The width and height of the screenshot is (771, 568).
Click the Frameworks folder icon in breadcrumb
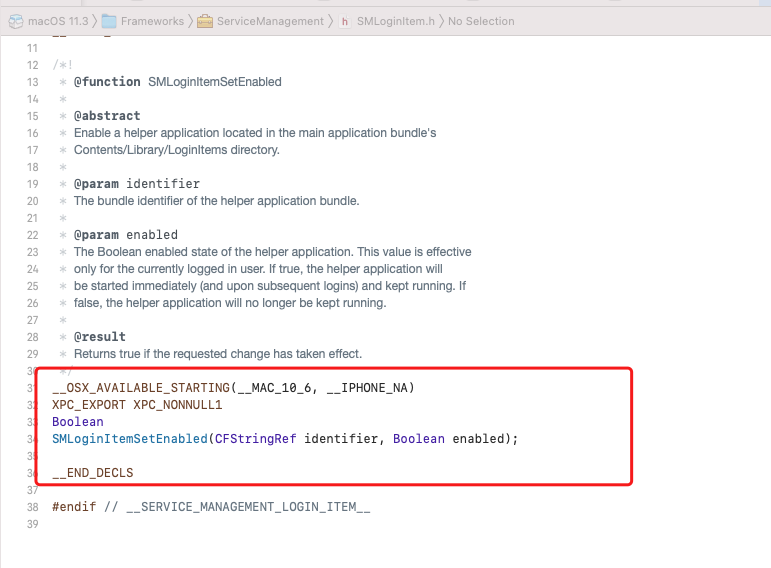click(x=110, y=21)
